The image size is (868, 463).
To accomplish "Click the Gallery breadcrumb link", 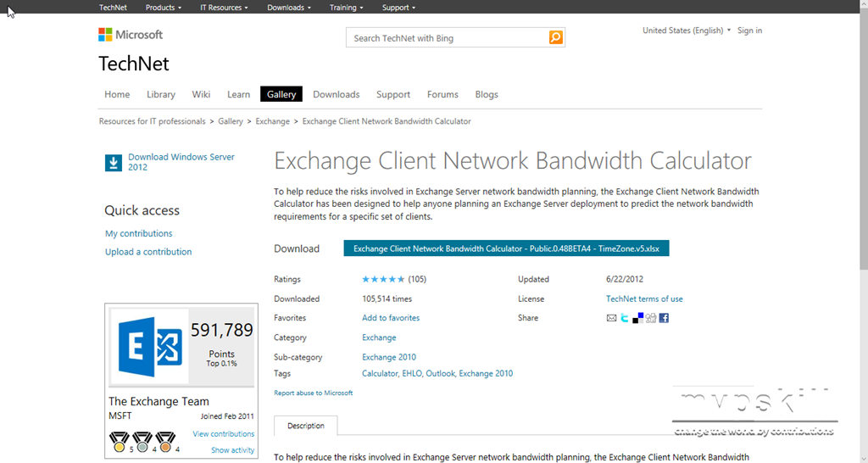I will 231,121.
